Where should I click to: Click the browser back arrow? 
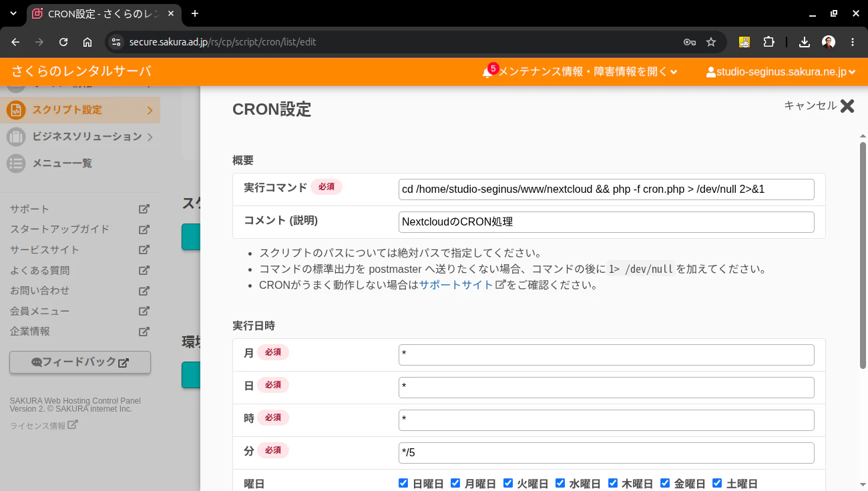point(15,42)
